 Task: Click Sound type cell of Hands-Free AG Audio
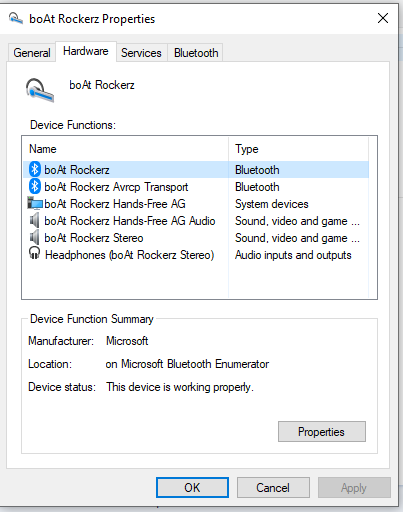tap(297, 221)
